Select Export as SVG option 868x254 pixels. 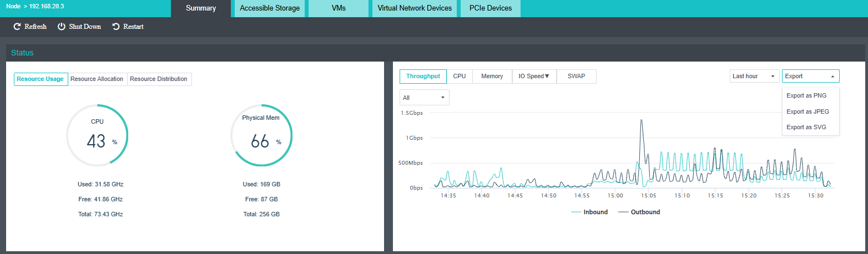coord(806,127)
